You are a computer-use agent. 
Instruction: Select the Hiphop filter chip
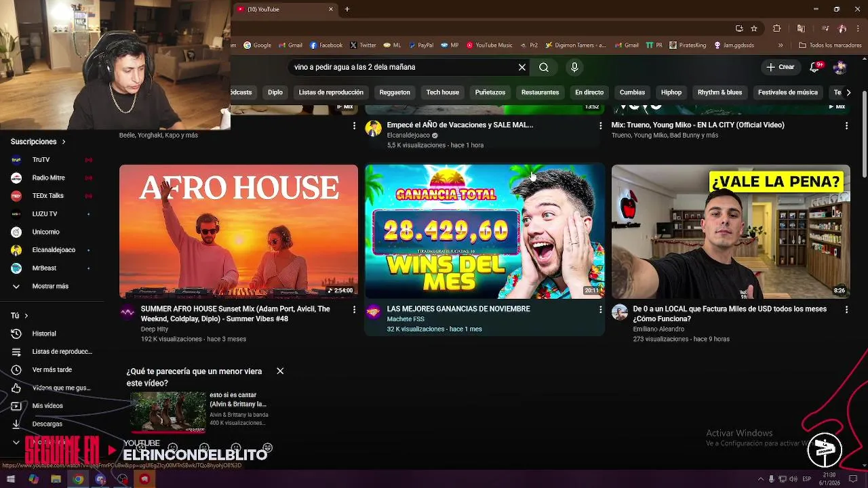click(671, 92)
